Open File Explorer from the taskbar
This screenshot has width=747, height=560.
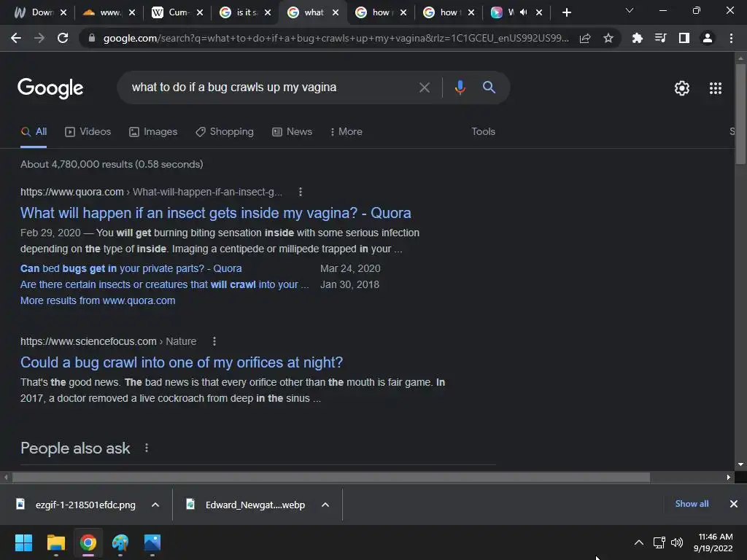[x=55, y=542]
